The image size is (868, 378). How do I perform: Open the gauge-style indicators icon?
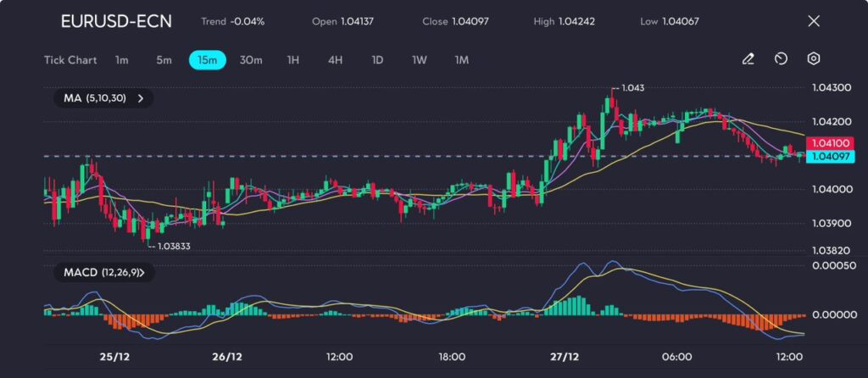(x=781, y=59)
